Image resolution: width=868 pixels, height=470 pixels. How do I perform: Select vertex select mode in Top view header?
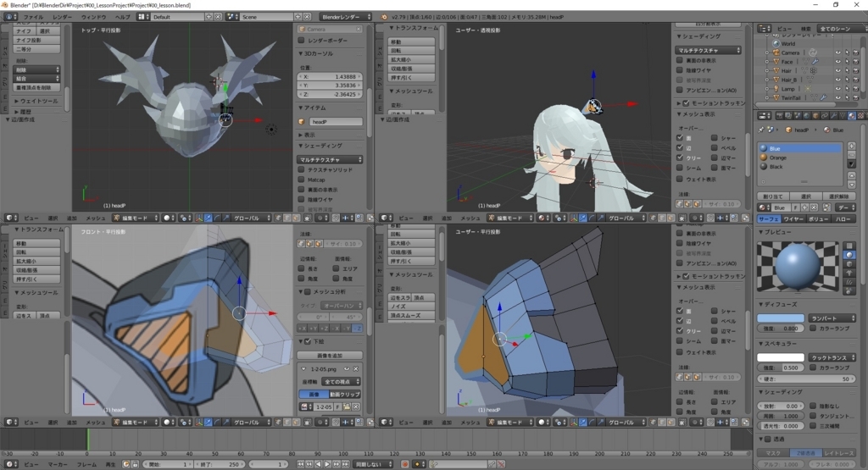point(278,218)
